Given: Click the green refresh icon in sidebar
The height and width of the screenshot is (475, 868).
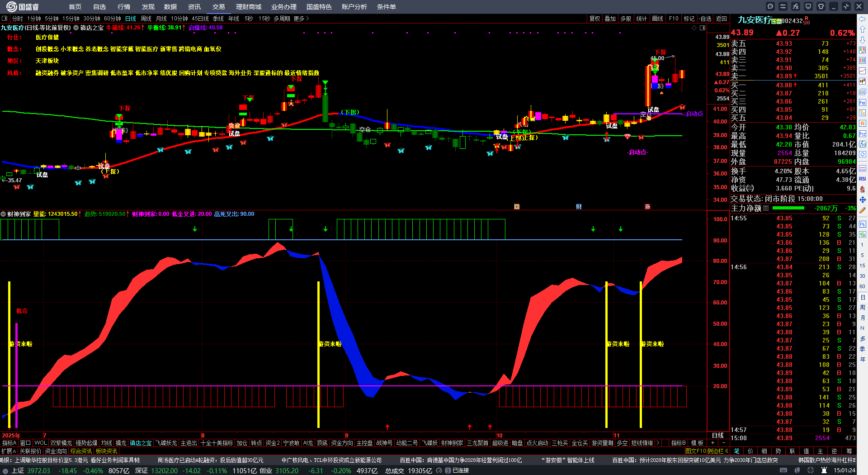Looking at the screenshot, I should [x=863, y=234].
